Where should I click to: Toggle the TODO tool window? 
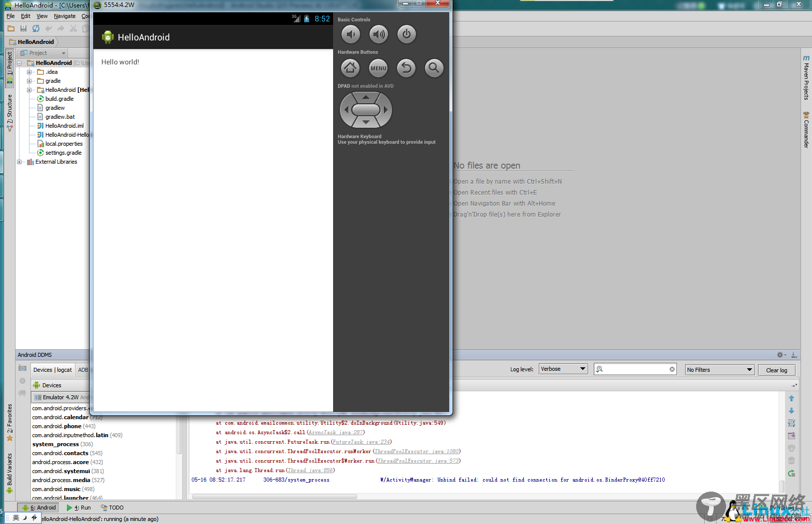112,508
